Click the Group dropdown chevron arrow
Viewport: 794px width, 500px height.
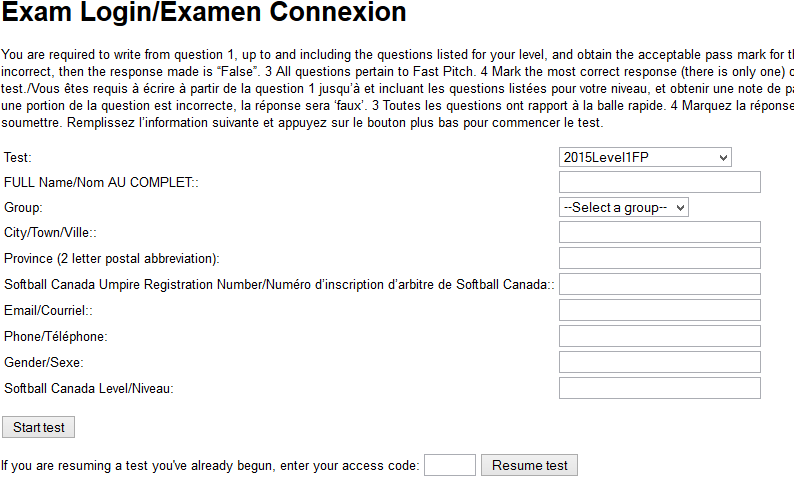680,208
